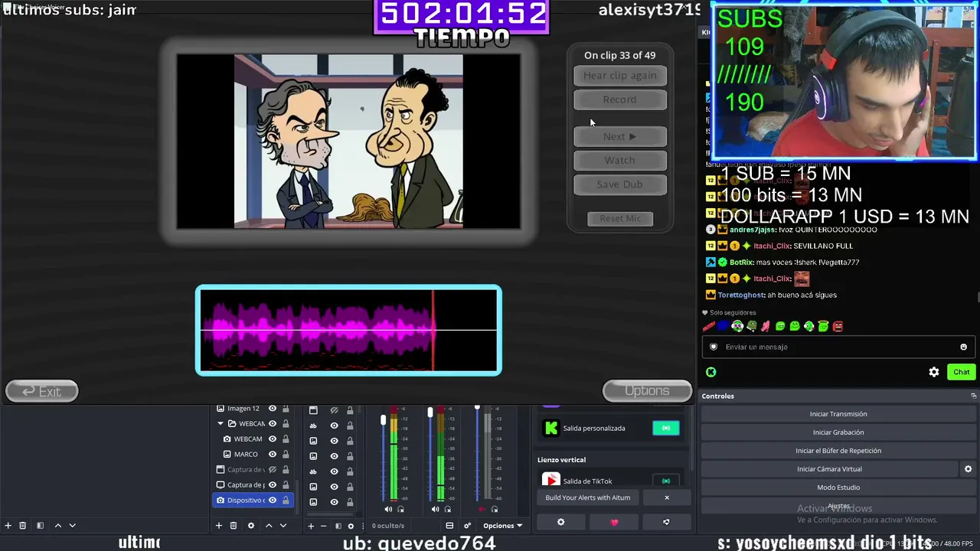The width and height of the screenshot is (980, 551).
Task: Add an item with the middle panel plus
Action: [311, 526]
